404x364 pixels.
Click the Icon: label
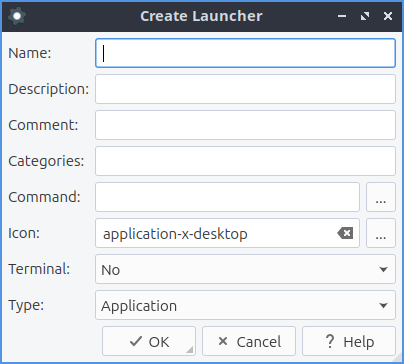[24, 233]
